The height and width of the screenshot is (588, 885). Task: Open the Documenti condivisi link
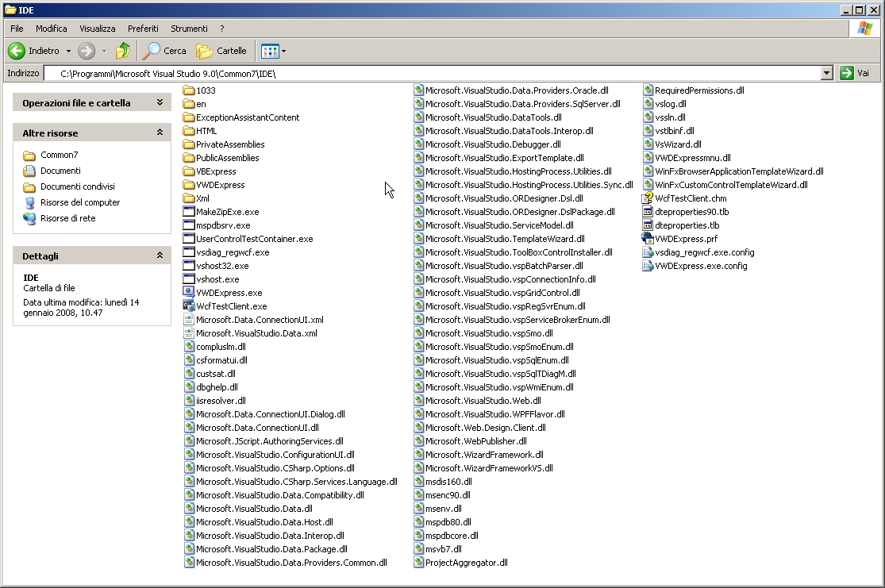pos(77,186)
